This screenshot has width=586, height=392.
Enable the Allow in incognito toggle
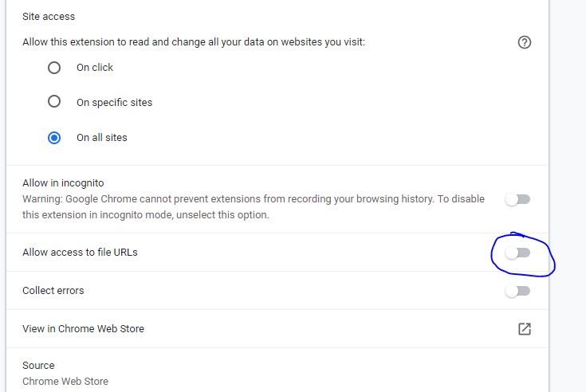point(517,199)
